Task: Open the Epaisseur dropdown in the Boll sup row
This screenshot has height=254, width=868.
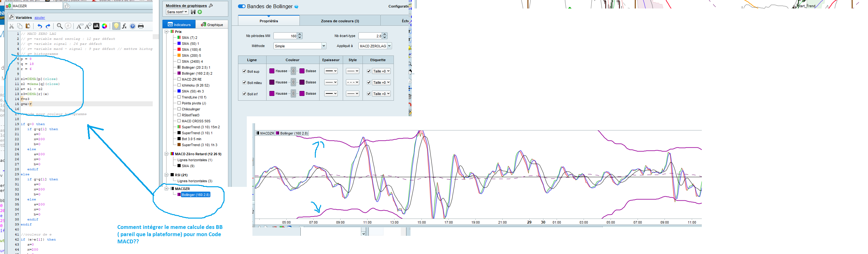Action: click(x=331, y=71)
